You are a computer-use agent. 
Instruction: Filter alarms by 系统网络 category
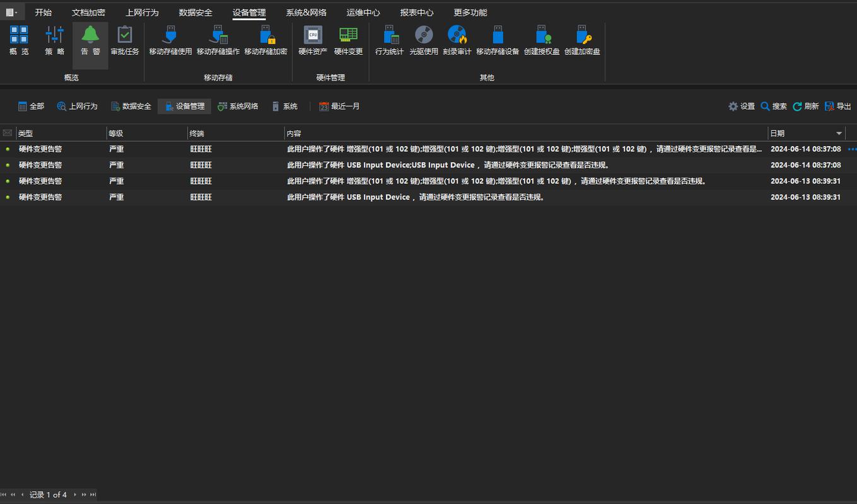coord(238,106)
